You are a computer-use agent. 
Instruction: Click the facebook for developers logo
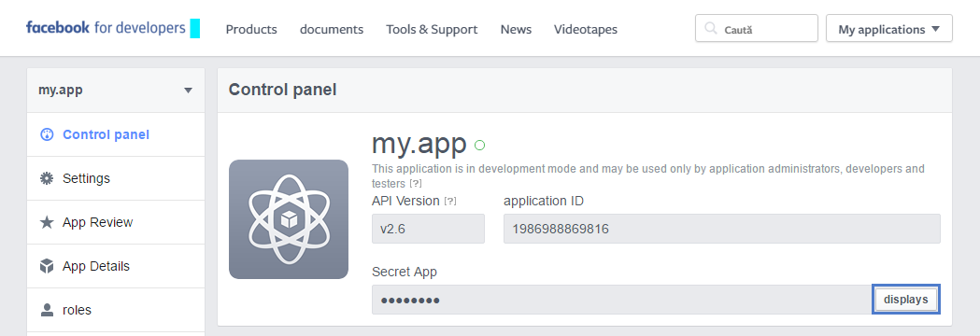106,27
